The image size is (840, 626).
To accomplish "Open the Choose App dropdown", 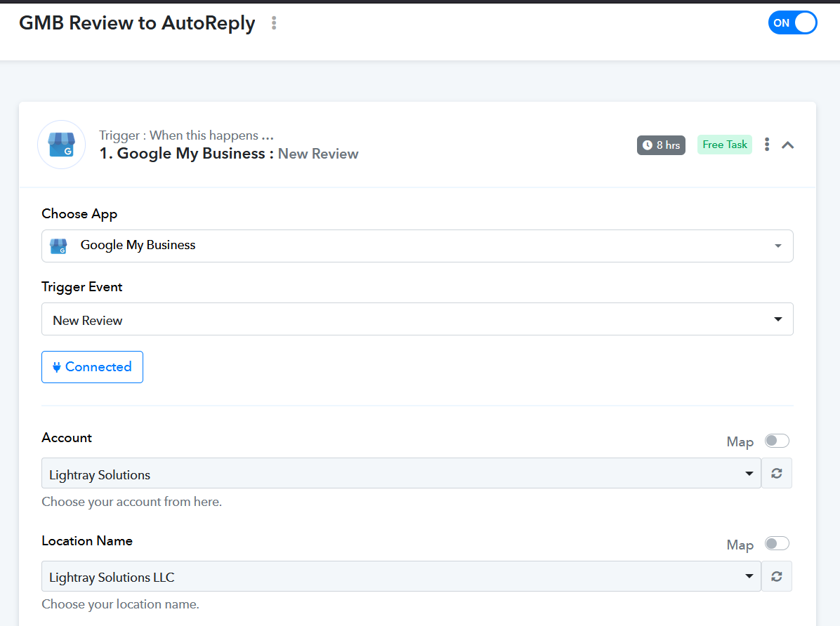I will tap(417, 246).
